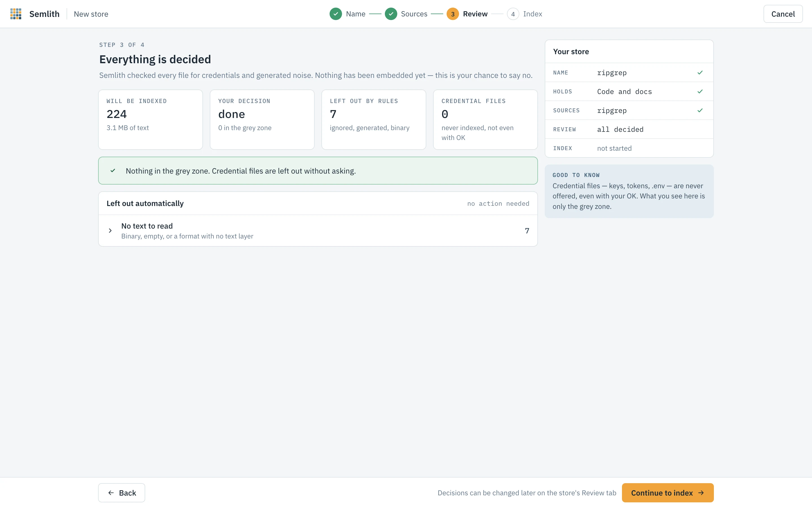
Task: Click the ripgrep value in NAME row
Action: 612,73
